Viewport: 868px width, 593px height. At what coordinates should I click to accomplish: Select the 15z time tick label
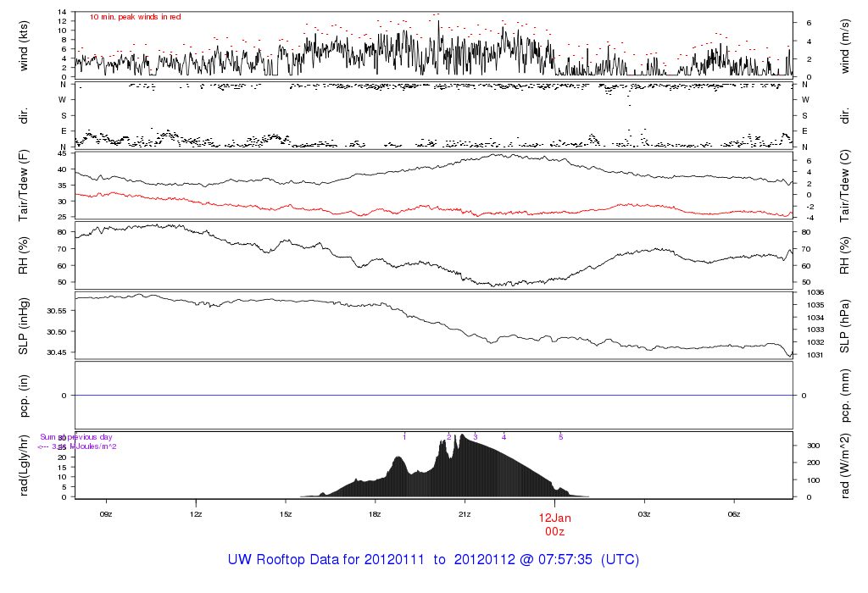tap(286, 513)
